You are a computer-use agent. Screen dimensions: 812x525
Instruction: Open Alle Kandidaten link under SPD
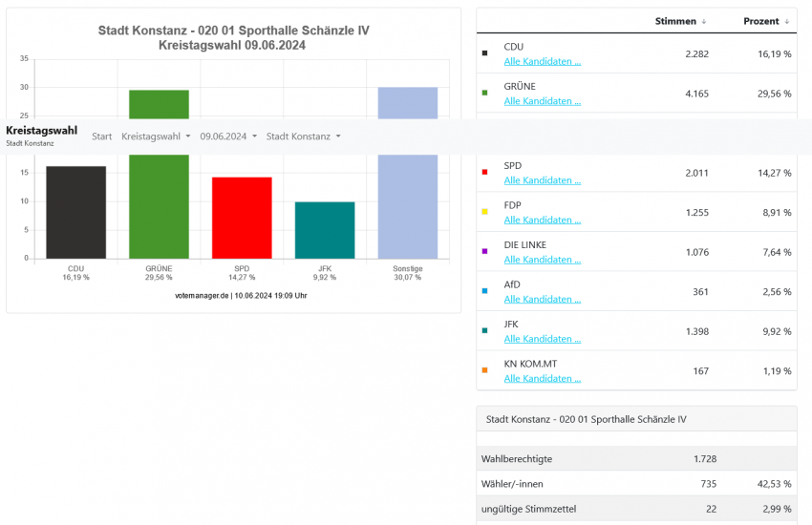[542, 180]
